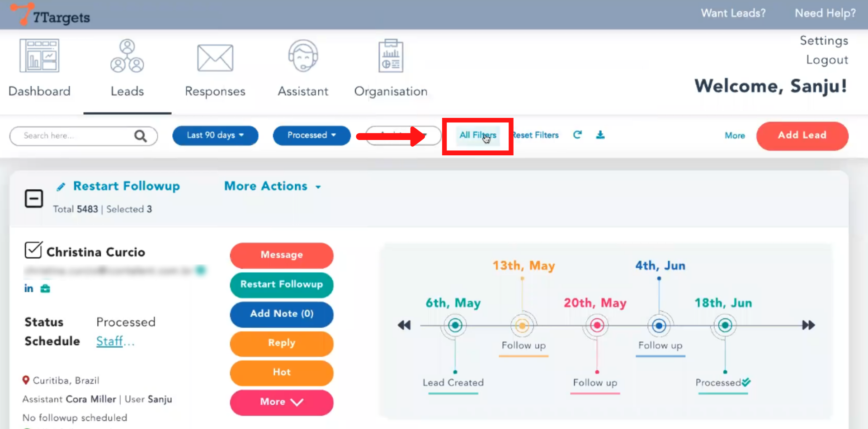
Task: Click the refresh leads icon
Action: point(577,135)
